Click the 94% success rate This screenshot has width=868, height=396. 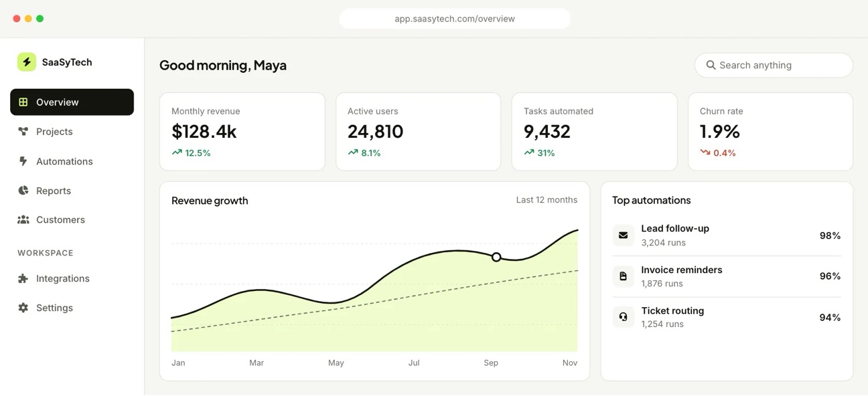pyautogui.click(x=830, y=317)
